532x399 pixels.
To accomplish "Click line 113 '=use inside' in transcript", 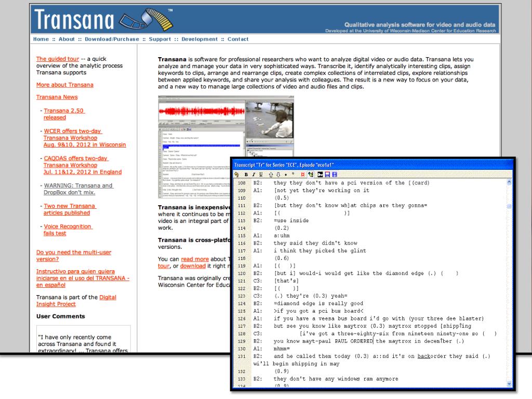I will (291, 220).
